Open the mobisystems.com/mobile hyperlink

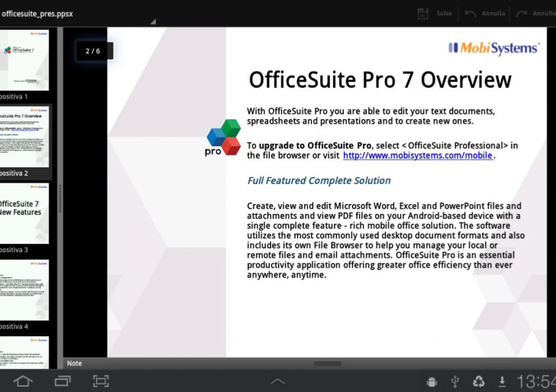point(418,155)
